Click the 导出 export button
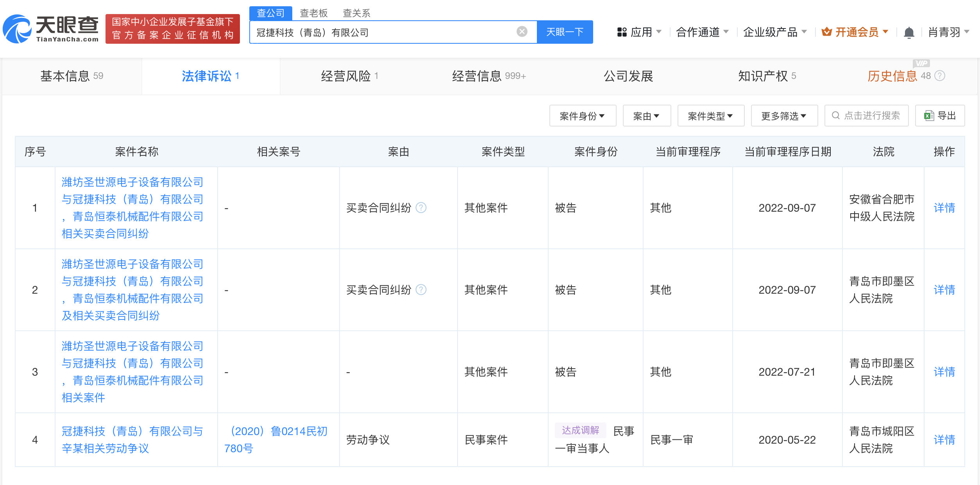This screenshot has width=980, height=485. click(x=940, y=116)
